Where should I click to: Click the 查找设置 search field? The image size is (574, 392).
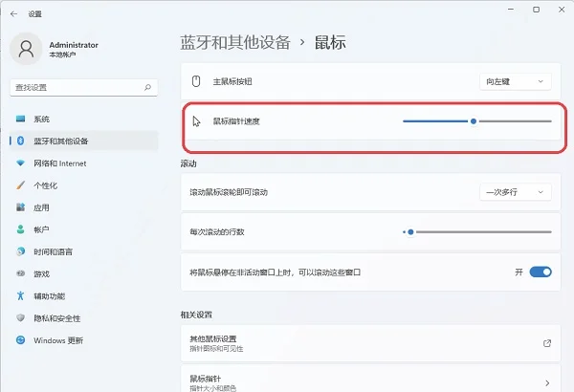tap(84, 87)
